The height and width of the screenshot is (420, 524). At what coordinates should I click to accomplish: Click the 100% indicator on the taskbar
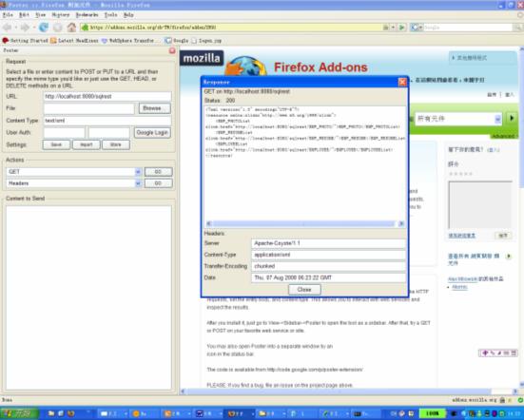click(x=432, y=413)
